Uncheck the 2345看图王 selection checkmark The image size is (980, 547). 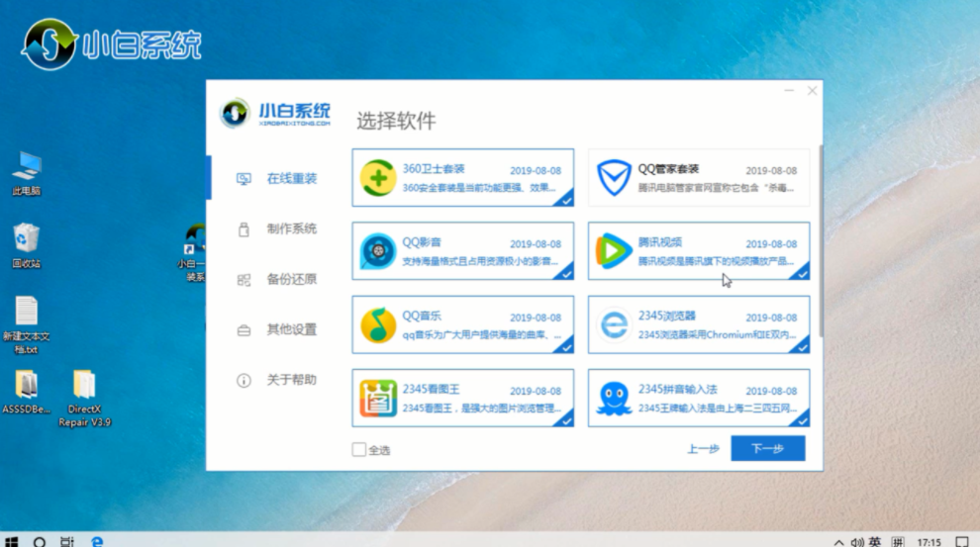(565, 420)
